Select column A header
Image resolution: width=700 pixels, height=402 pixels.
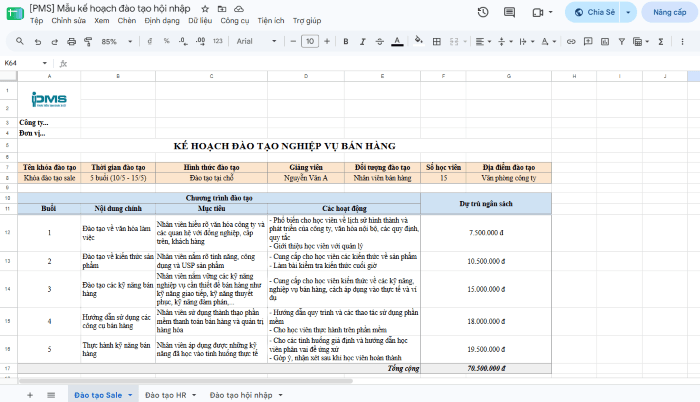point(49,76)
